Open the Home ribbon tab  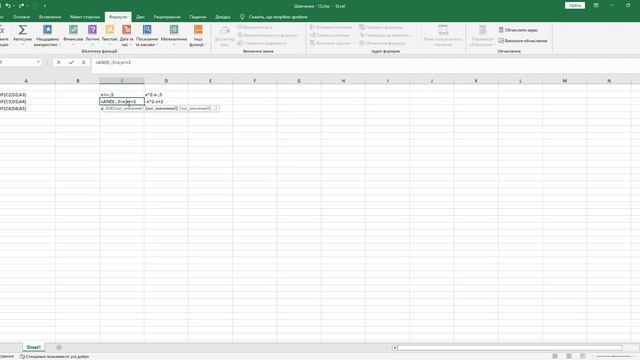(21, 17)
